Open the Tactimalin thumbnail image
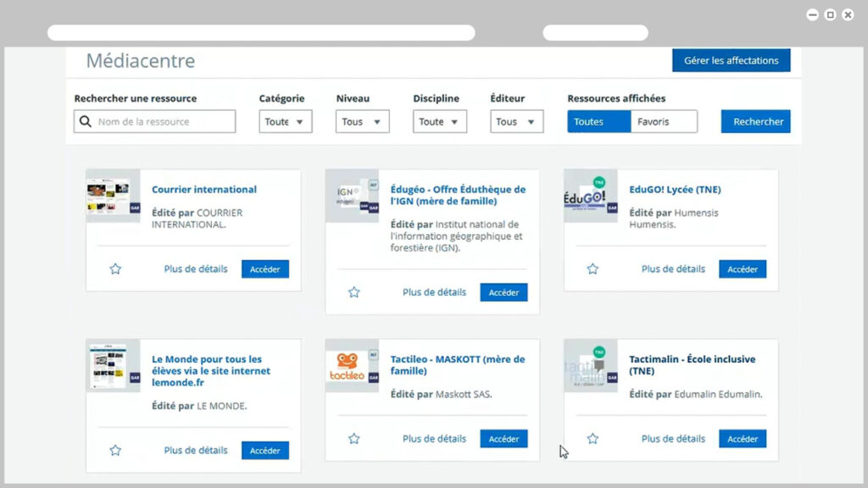This screenshot has width=868, height=488. tap(591, 366)
